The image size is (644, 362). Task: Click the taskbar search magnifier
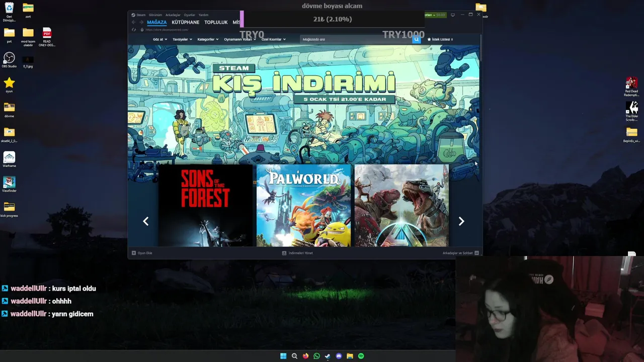(294, 356)
